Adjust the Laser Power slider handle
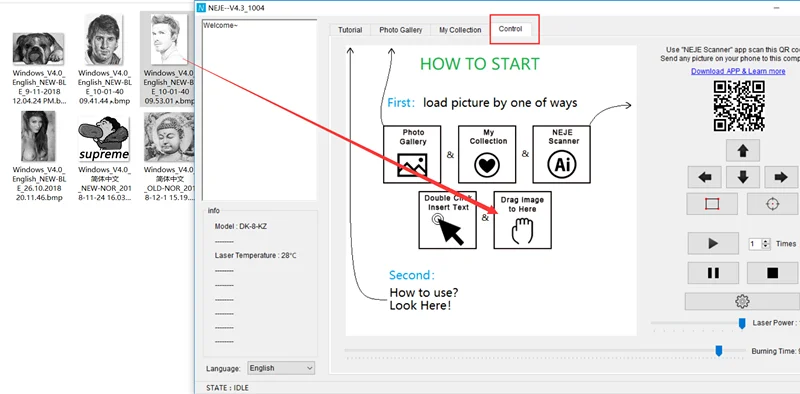The height and width of the screenshot is (394, 800). pyautogui.click(x=742, y=323)
